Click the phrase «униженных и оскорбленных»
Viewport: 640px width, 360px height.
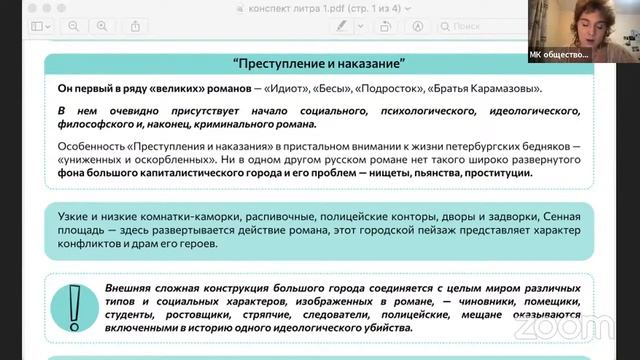tap(136, 160)
